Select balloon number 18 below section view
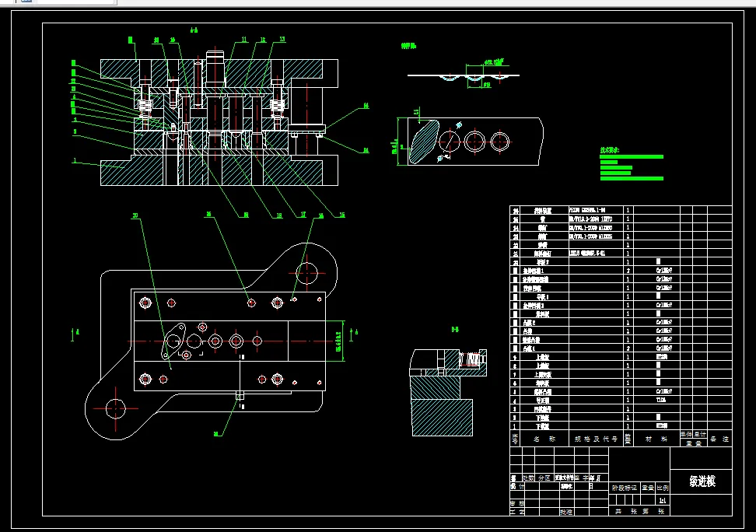 278,215
